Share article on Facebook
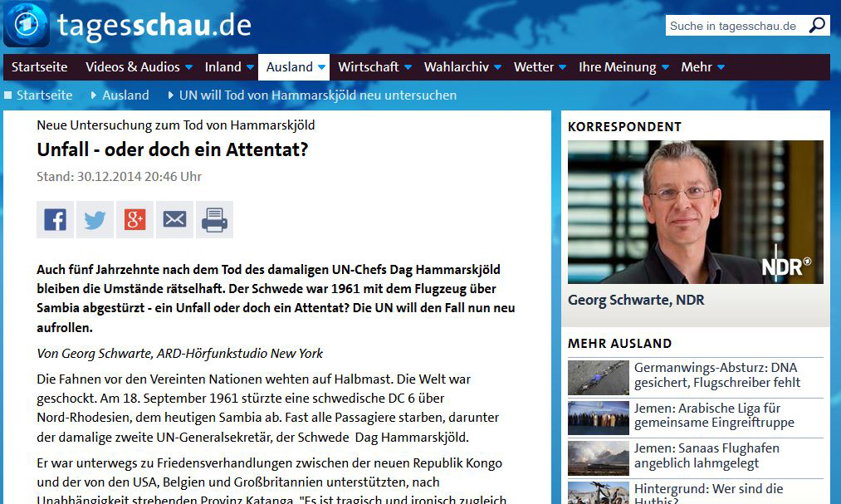Screen dimensions: 841x504 click(55, 220)
